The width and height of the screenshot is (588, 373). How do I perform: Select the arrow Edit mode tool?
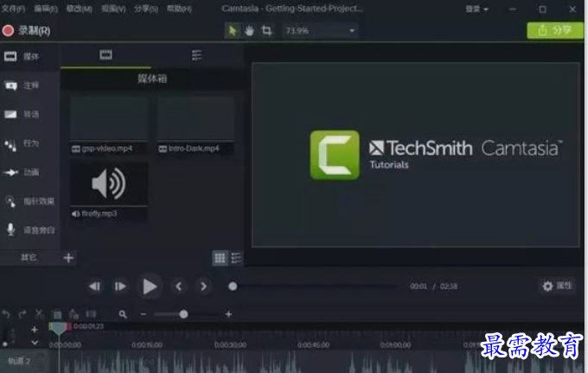click(233, 30)
